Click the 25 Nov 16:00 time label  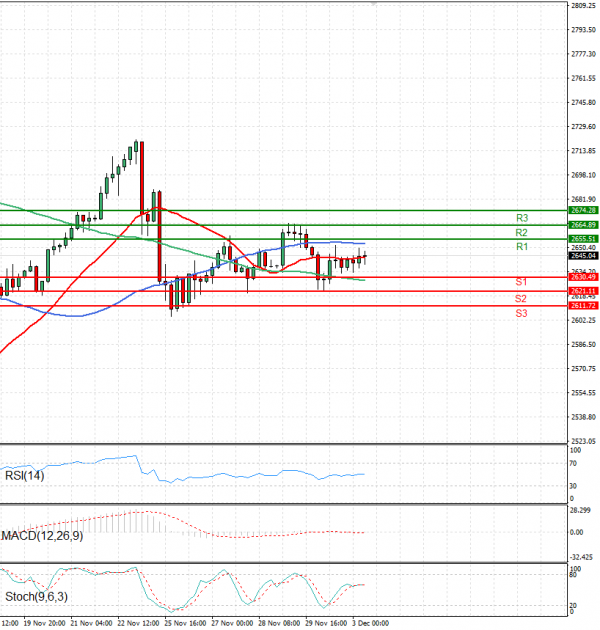[185, 623]
